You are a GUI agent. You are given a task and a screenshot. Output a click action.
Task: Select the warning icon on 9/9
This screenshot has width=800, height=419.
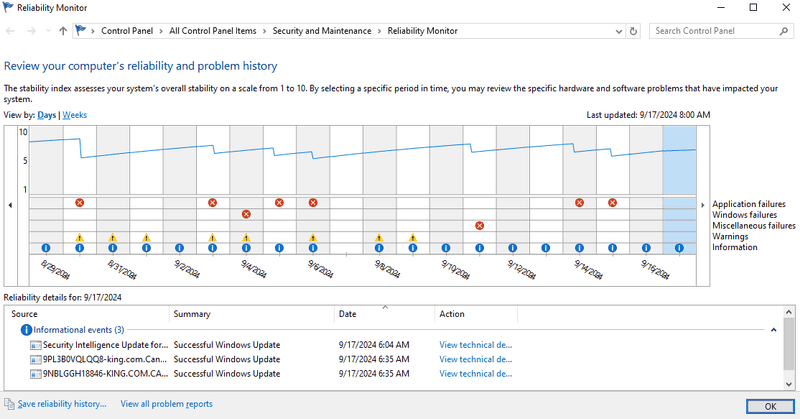(412, 238)
